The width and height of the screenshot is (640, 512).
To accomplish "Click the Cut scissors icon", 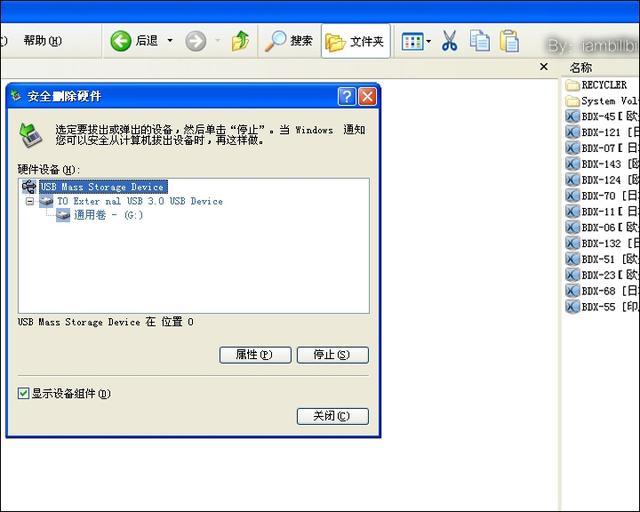I will [x=449, y=41].
